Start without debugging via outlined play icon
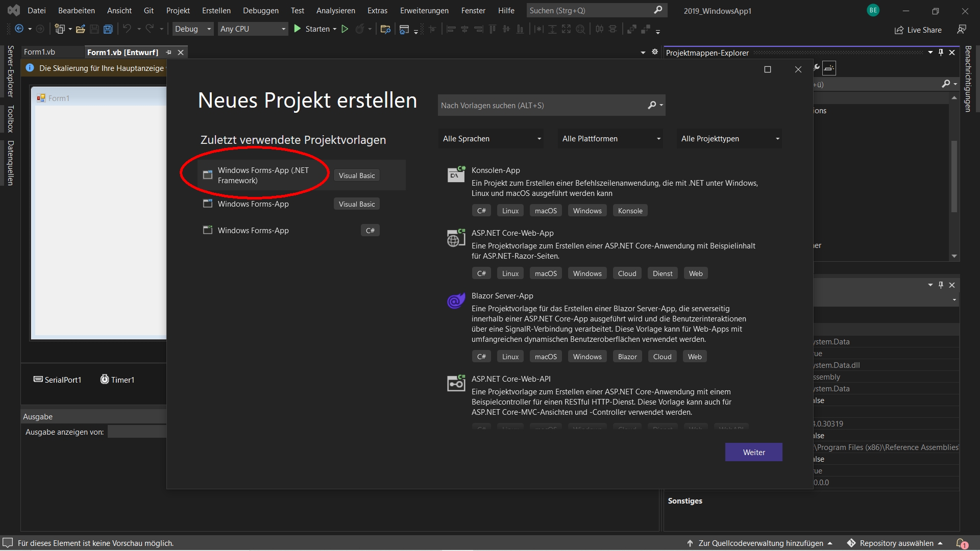Viewport: 980px width, 551px height. point(345,29)
